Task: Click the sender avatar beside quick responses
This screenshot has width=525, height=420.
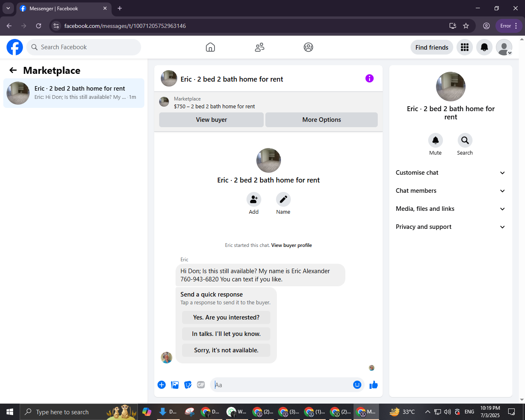Action: coord(167,358)
